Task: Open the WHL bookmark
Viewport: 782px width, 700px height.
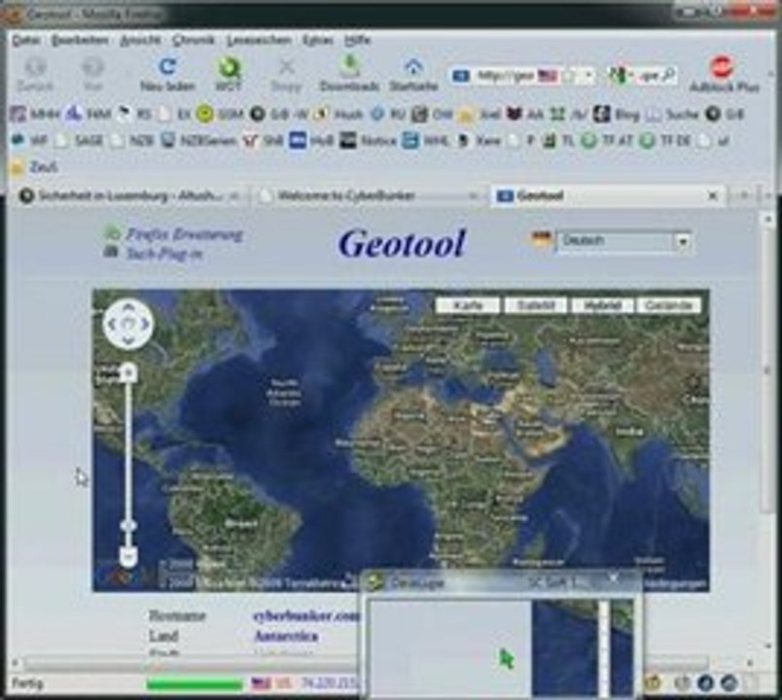Action: tap(426, 141)
